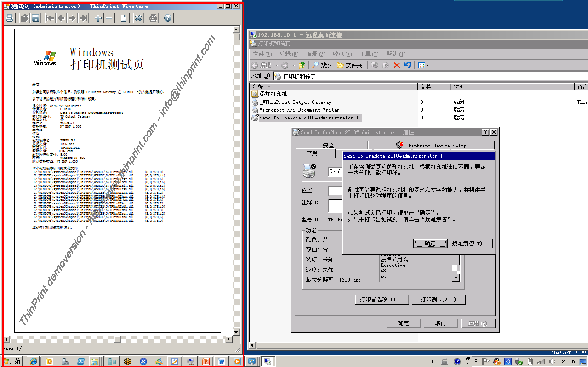Zoom in with the plus icon
The height and width of the screenshot is (367, 588).
point(98,18)
